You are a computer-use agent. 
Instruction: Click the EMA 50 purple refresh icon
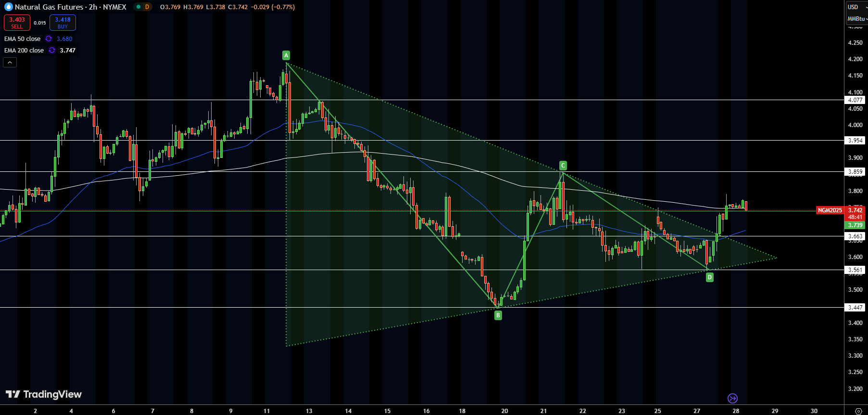pyautogui.click(x=49, y=39)
